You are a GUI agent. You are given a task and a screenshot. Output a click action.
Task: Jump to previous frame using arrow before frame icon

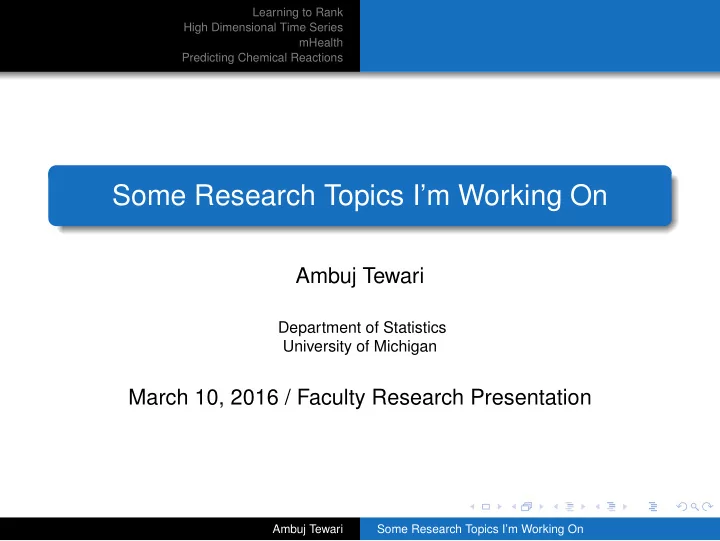tap(514, 507)
